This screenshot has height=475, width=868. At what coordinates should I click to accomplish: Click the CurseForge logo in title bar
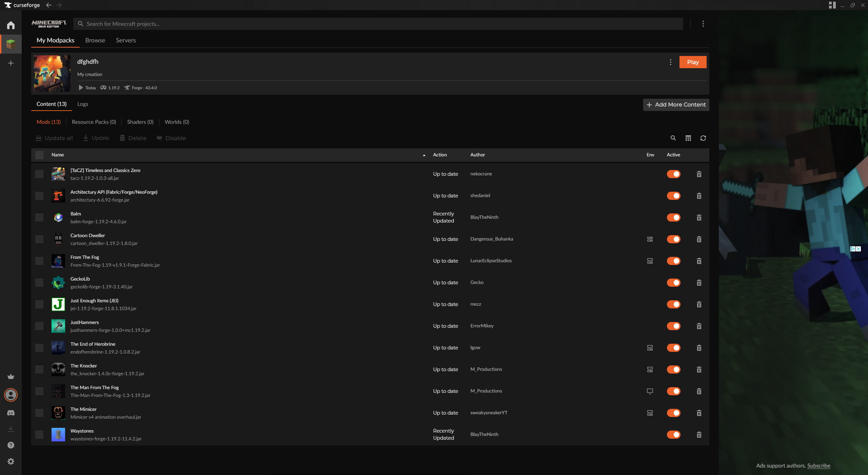22,5
